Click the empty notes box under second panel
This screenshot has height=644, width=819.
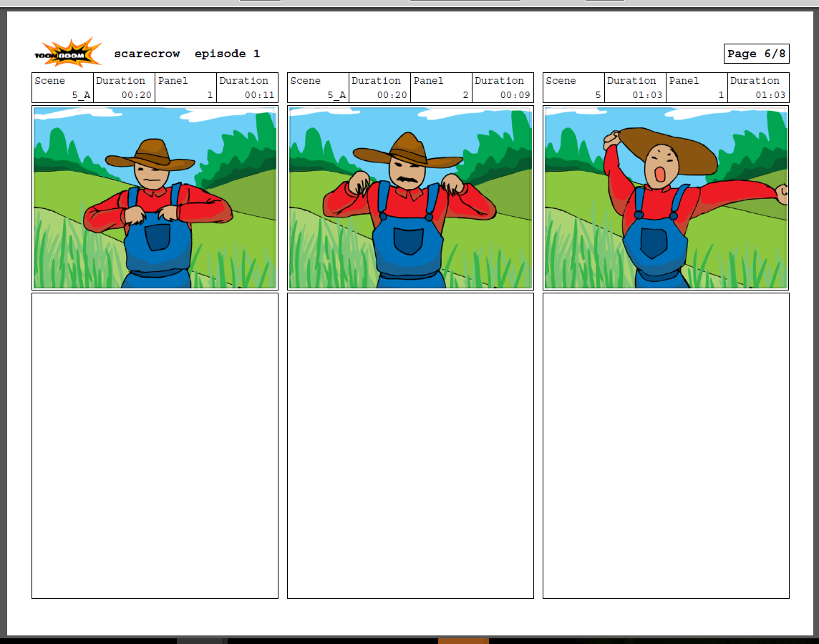tap(410, 446)
